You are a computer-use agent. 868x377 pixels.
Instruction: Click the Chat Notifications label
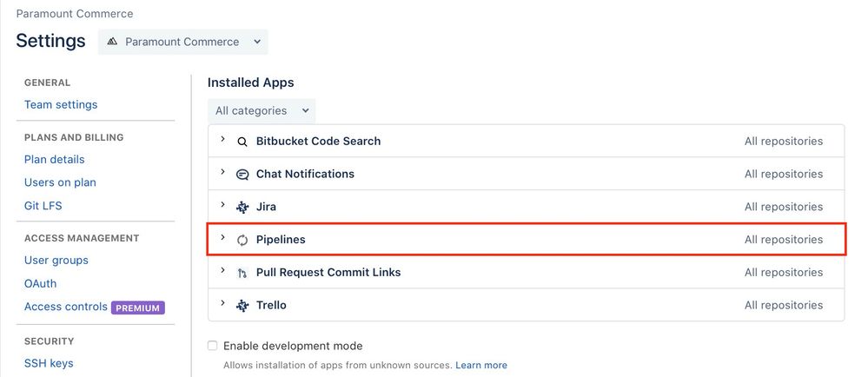click(x=305, y=174)
